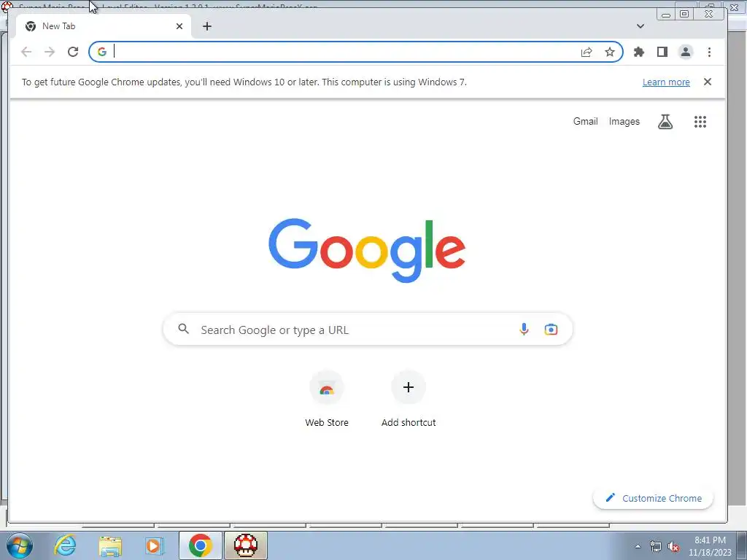This screenshot has height=560, width=747.
Task: Open Windows Explorer from taskbar
Action: click(110, 545)
